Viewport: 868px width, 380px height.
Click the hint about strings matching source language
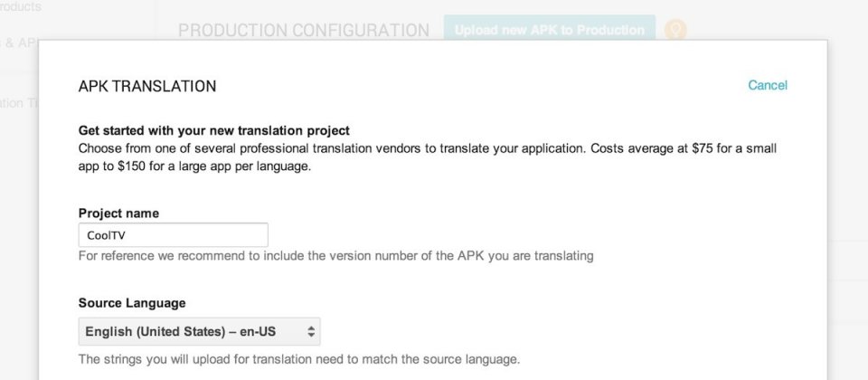pos(299,359)
